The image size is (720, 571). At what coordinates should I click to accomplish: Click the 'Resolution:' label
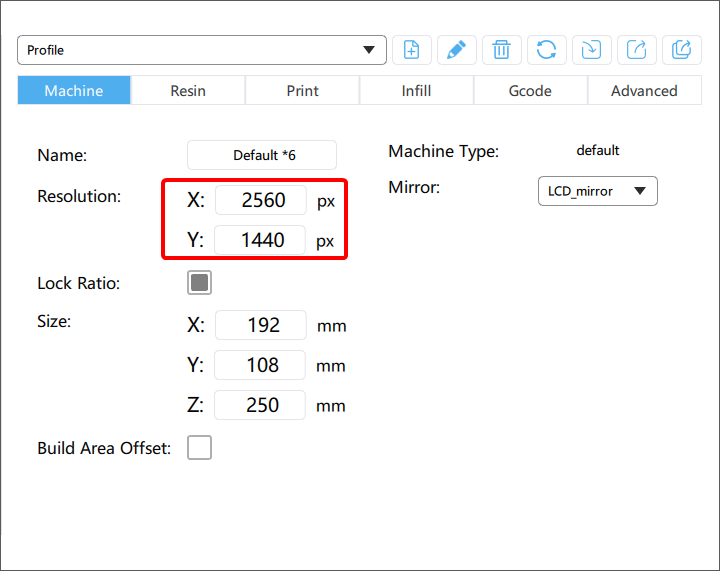[x=79, y=196]
